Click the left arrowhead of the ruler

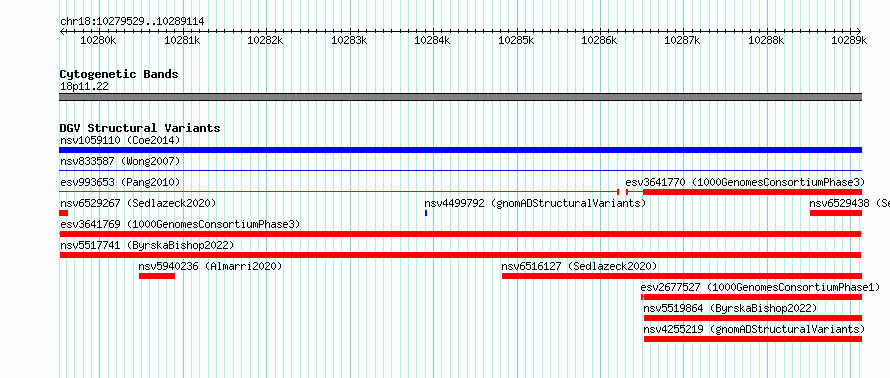click(x=62, y=32)
